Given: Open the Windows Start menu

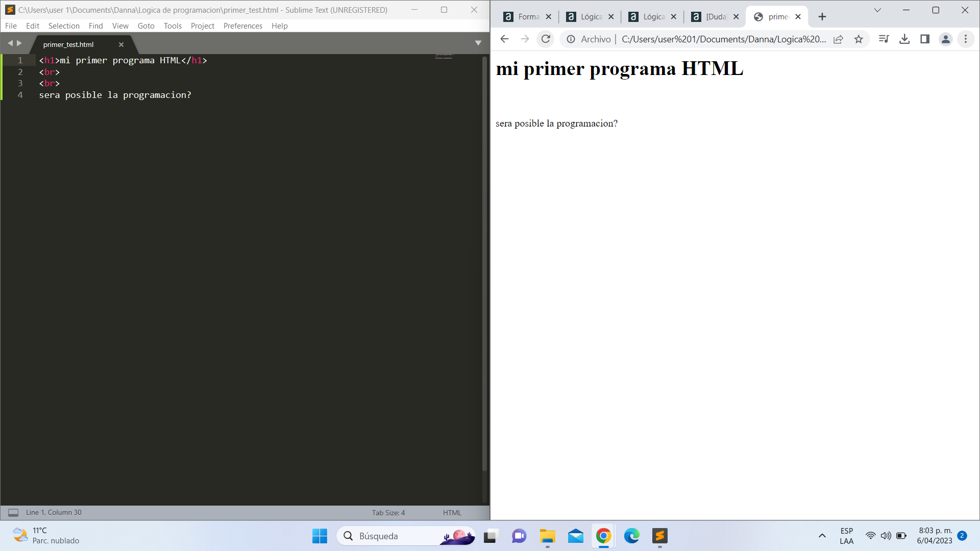Looking at the screenshot, I should [320, 536].
